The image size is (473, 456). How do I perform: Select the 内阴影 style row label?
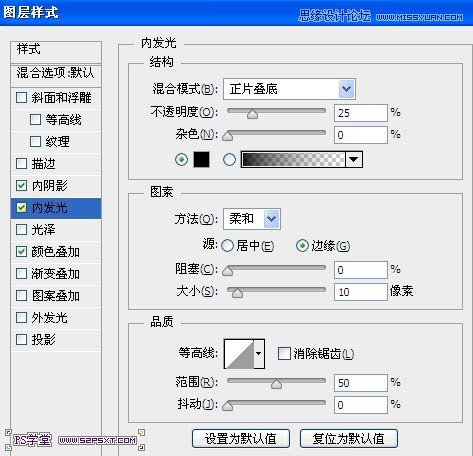coord(50,186)
